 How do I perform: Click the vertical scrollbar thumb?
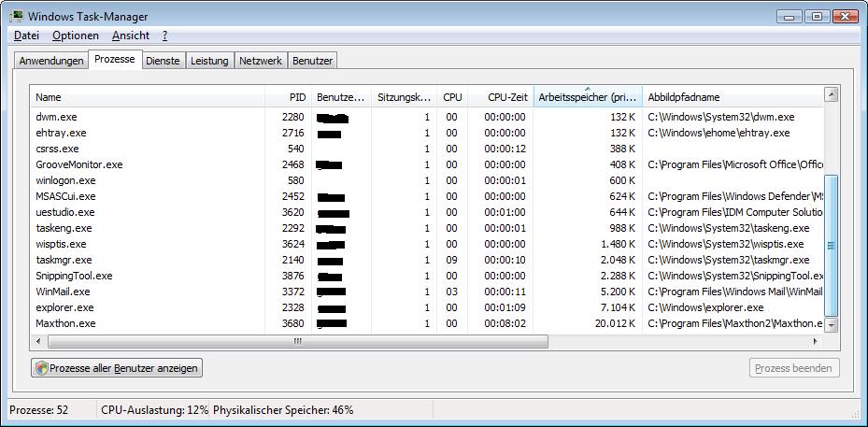pyautogui.click(x=831, y=245)
